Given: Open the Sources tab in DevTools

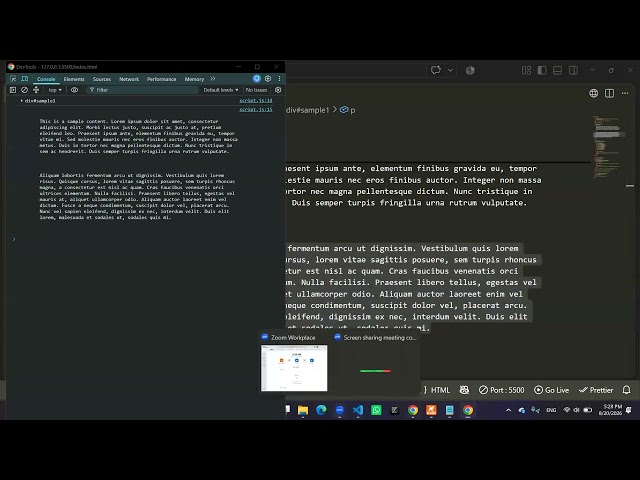Looking at the screenshot, I should [102, 79].
